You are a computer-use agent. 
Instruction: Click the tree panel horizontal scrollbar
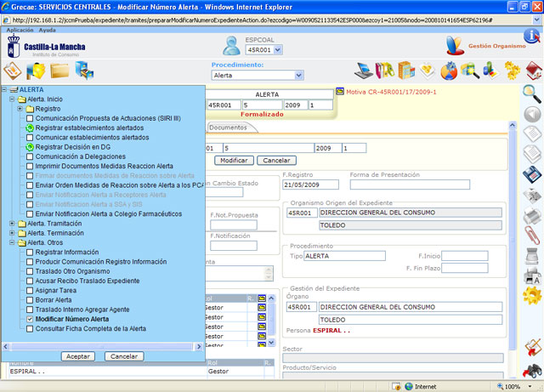coord(102,346)
